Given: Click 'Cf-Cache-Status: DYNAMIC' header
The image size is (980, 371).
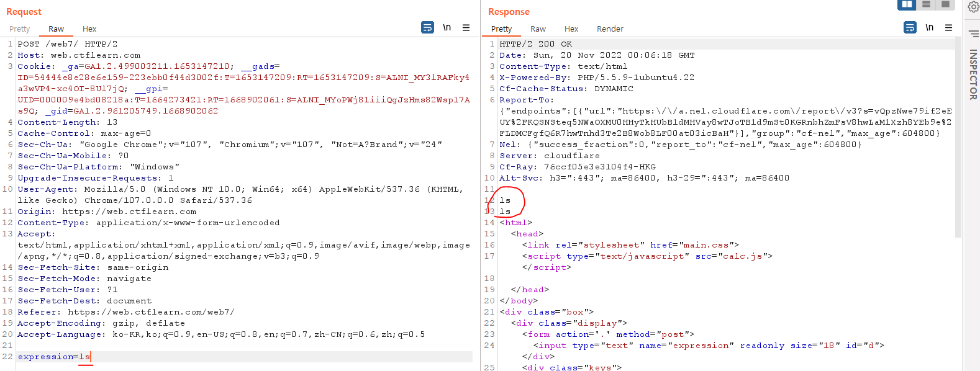Looking at the screenshot, I should click(566, 89).
